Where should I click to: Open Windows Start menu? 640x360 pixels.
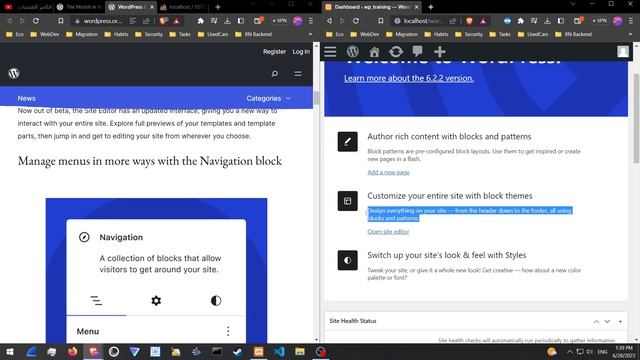10,351
